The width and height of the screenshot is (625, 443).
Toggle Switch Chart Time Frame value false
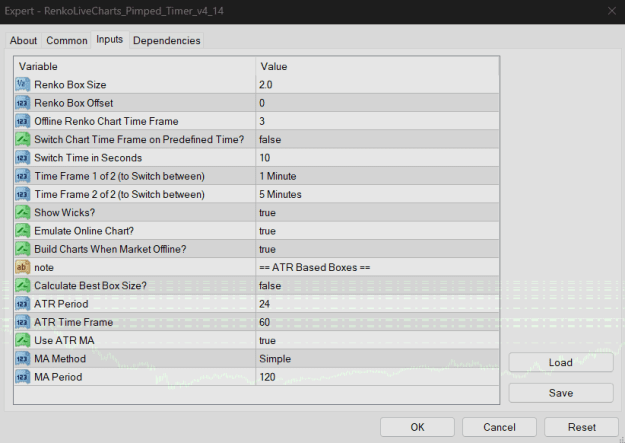(x=377, y=140)
